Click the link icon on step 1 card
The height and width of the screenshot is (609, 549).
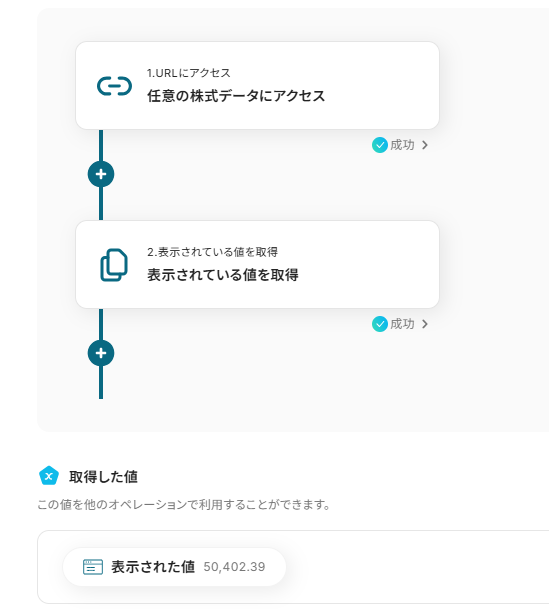point(114,86)
